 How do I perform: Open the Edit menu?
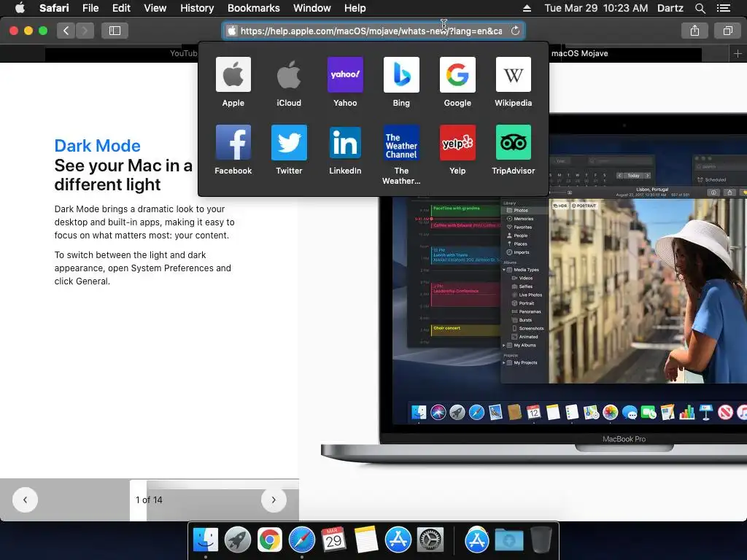121,8
